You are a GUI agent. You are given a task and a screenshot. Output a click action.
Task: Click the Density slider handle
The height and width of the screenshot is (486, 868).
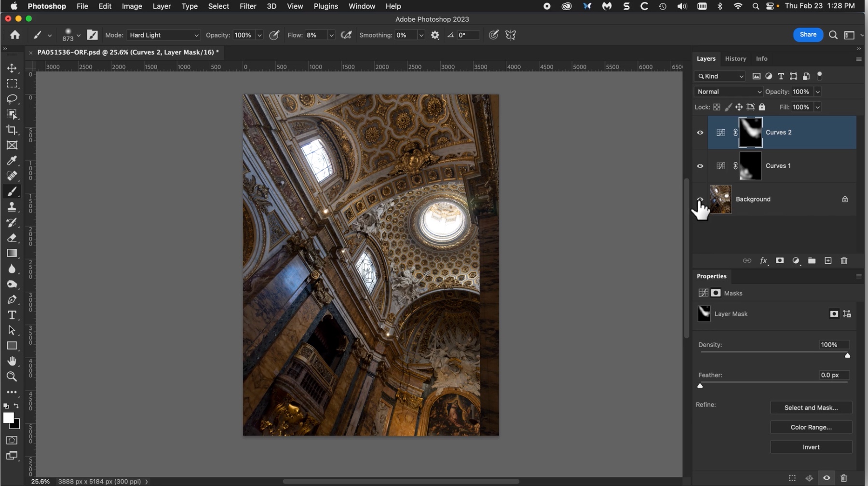[847, 355]
